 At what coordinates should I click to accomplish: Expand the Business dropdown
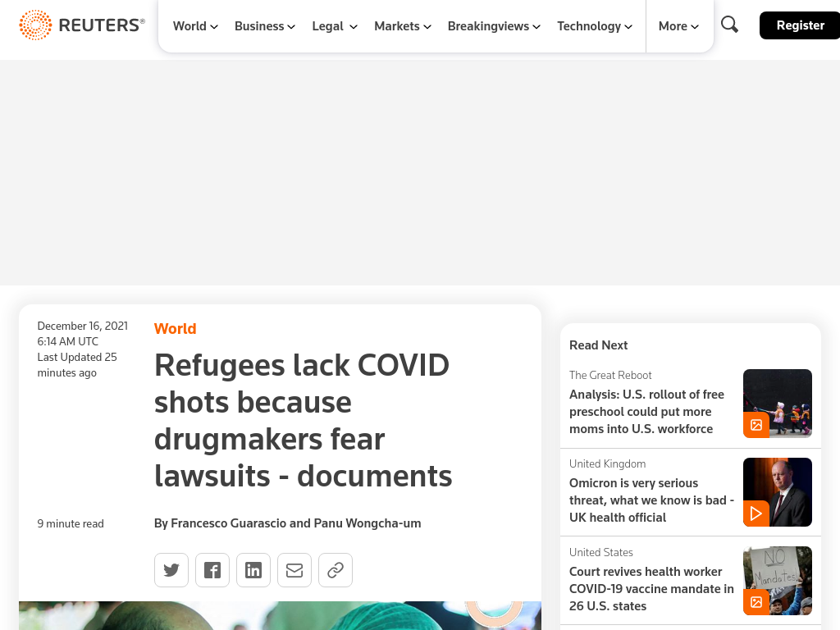265,26
